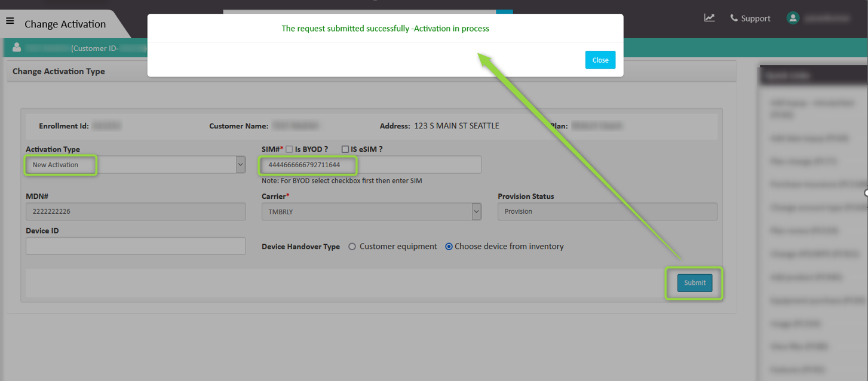Check the IS eSIM option
Screen dimensions: 868x381
click(x=345, y=149)
